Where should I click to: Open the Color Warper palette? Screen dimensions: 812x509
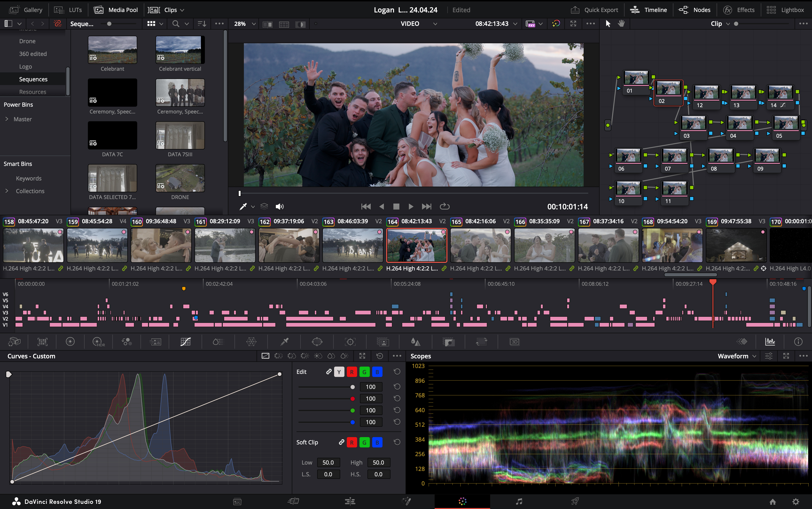(251, 342)
